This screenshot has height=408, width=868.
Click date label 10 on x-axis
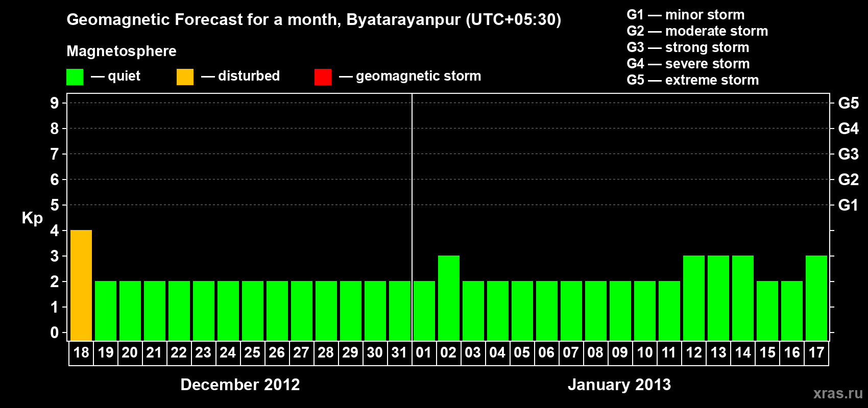click(x=645, y=352)
